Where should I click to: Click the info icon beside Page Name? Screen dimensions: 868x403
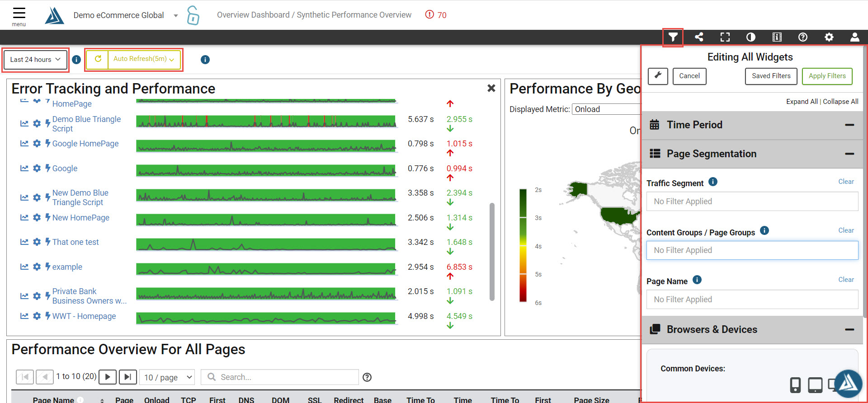(697, 280)
